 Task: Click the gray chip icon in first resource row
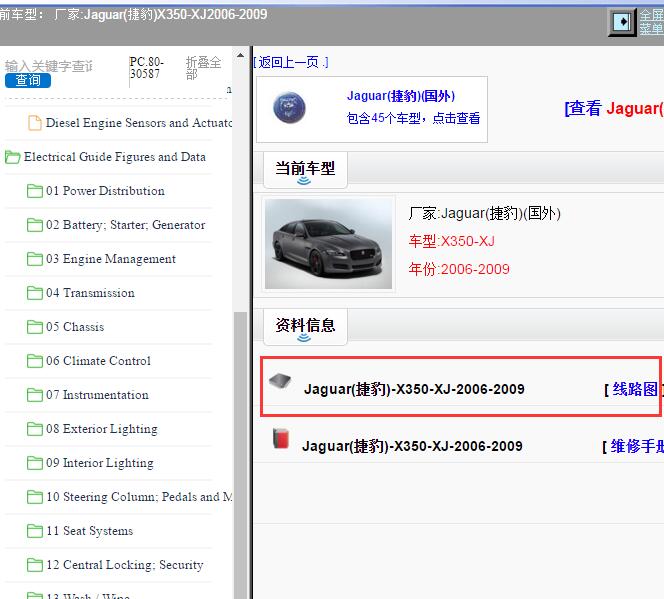point(280,380)
